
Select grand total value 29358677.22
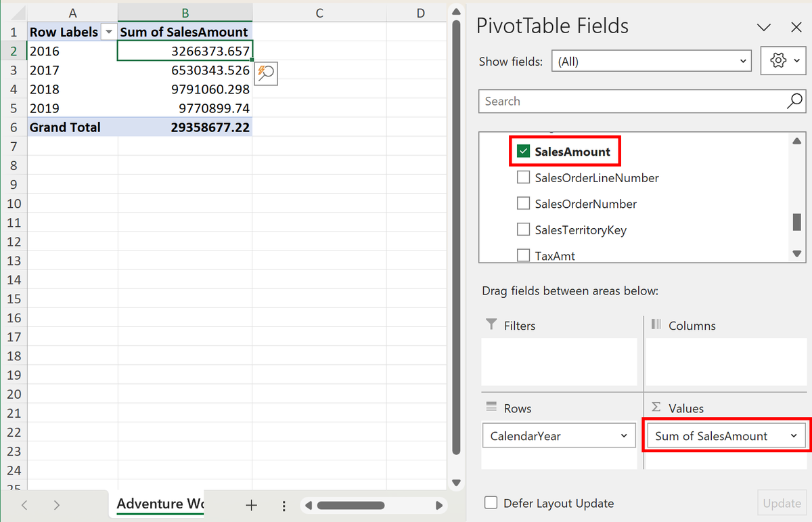[185, 127]
